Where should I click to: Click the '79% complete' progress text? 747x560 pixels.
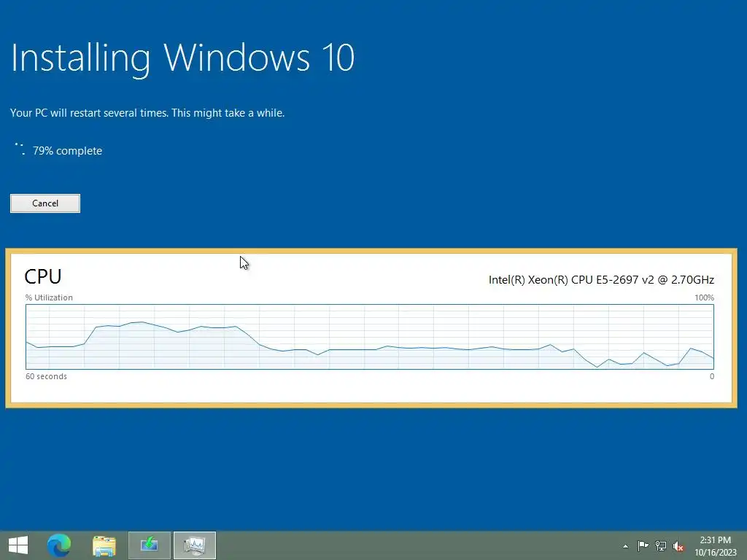[67, 150]
